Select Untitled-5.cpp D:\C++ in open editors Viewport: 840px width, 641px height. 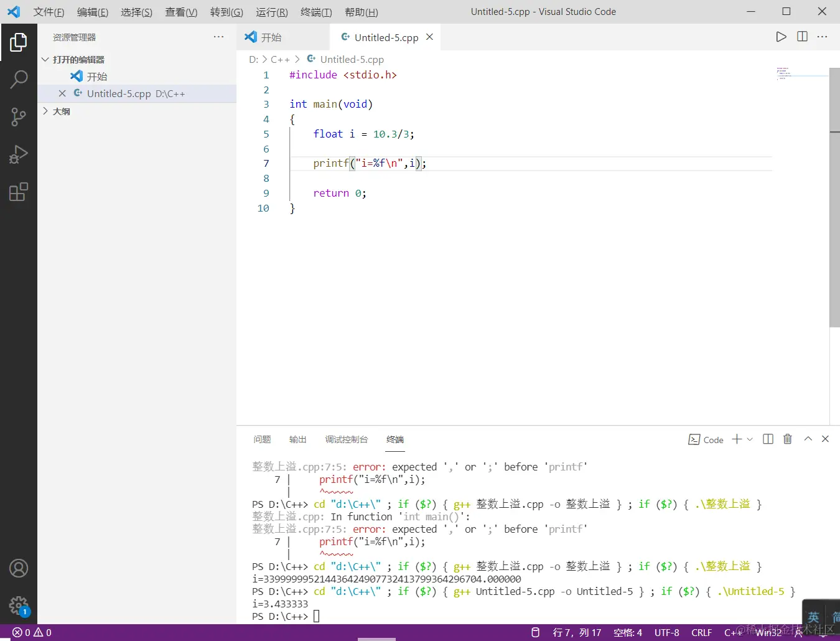click(x=137, y=93)
